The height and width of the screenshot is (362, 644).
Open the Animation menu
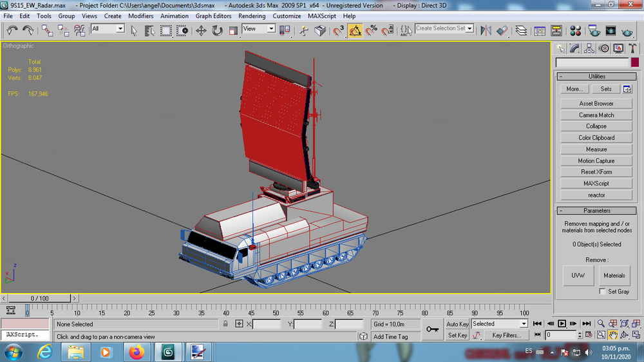[174, 16]
